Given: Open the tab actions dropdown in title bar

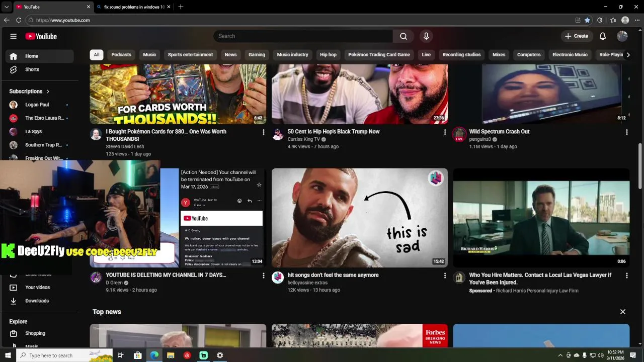Looking at the screenshot, I should [x=6, y=7].
